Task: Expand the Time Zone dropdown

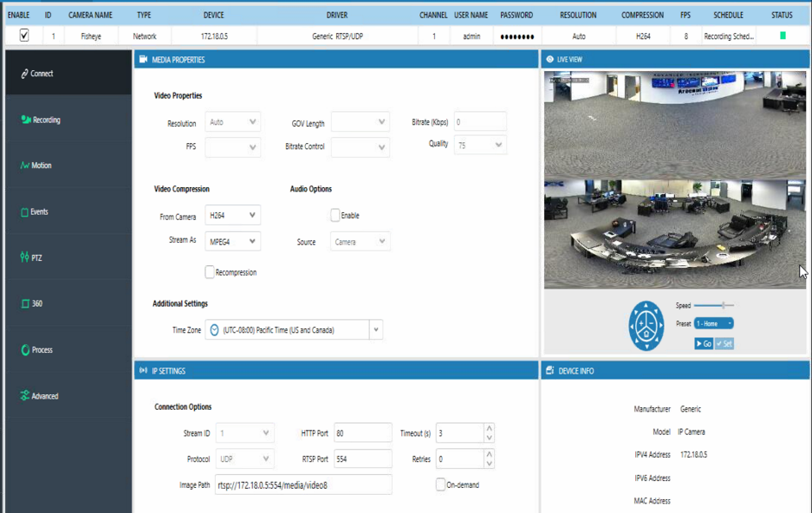Action: (294, 330)
